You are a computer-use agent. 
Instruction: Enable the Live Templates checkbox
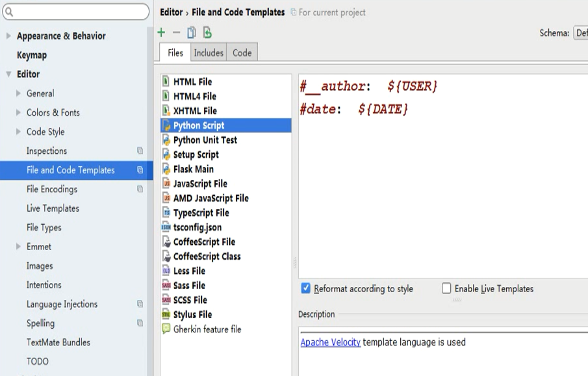coord(446,289)
